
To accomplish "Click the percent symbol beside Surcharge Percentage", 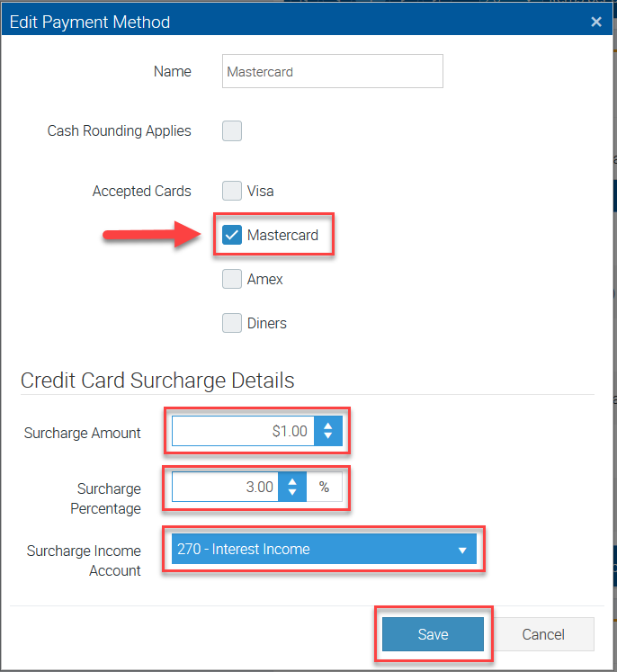I will coord(324,487).
